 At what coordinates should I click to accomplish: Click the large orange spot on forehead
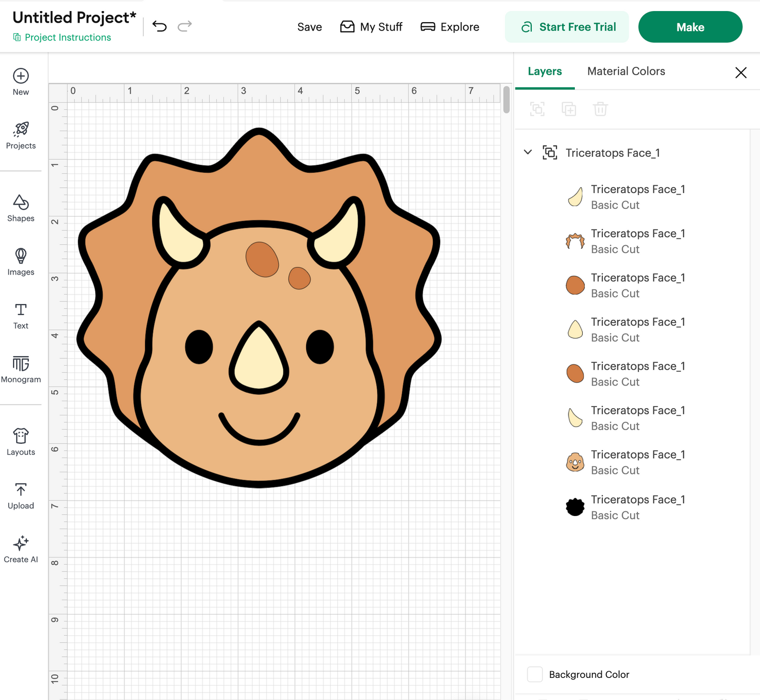coord(262,259)
